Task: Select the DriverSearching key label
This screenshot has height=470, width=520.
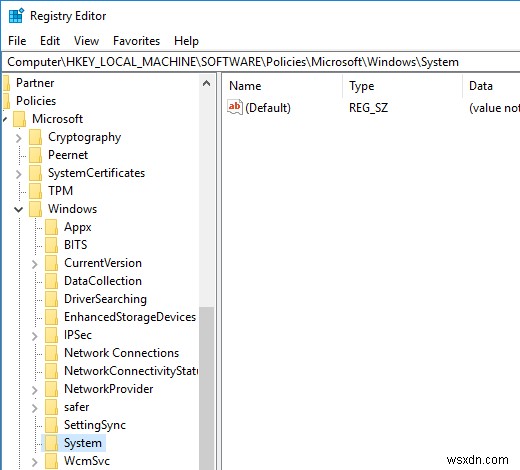Action: click(105, 299)
